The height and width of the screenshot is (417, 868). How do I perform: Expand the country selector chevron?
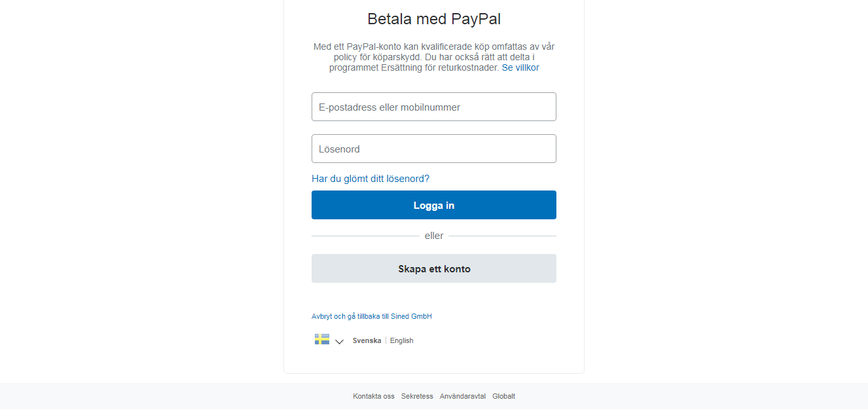339,342
